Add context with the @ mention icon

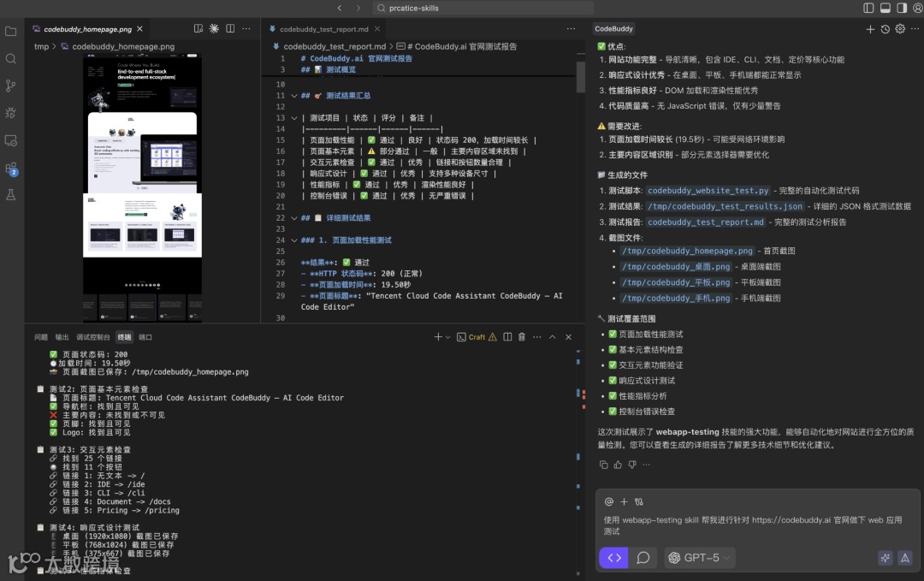609,501
